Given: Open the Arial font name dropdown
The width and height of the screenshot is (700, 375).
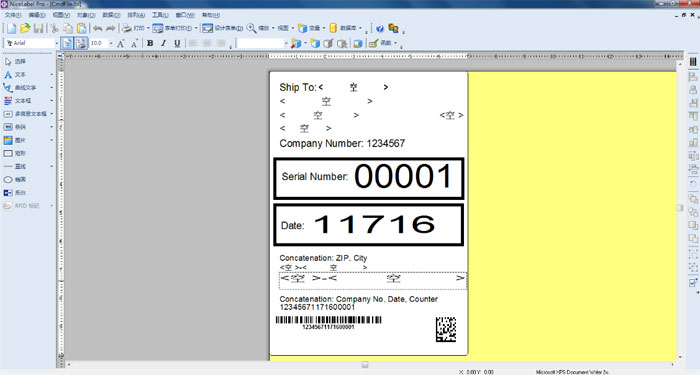Looking at the screenshot, I should (57, 43).
